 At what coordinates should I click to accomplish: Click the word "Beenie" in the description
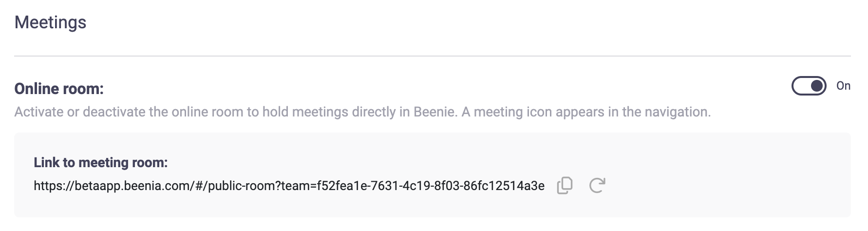coord(434,112)
